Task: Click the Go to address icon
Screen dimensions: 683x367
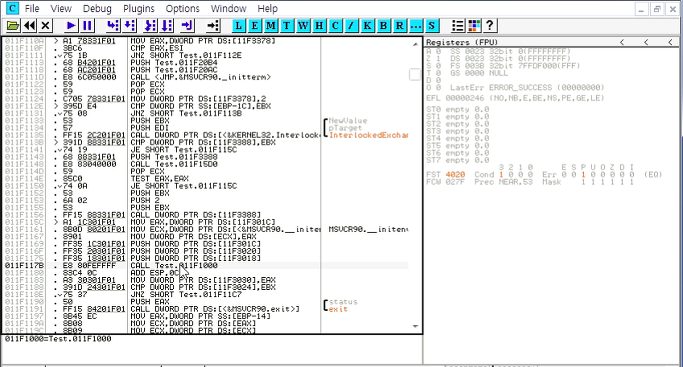Action: 213,26
